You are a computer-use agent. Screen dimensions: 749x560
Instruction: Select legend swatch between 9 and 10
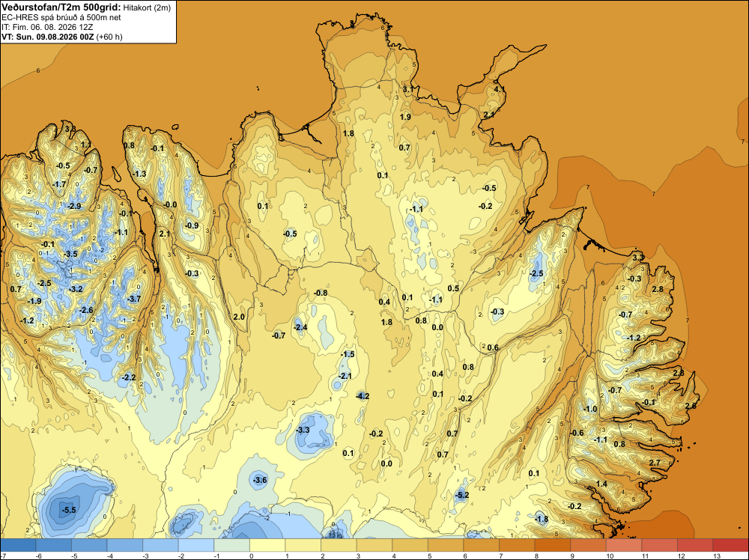pos(588,545)
